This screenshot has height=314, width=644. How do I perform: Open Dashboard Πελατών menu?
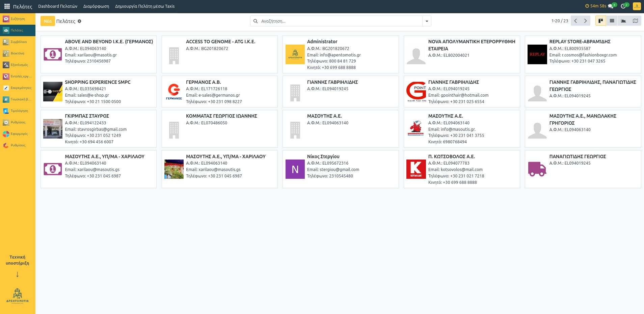(x=58, y=6)
